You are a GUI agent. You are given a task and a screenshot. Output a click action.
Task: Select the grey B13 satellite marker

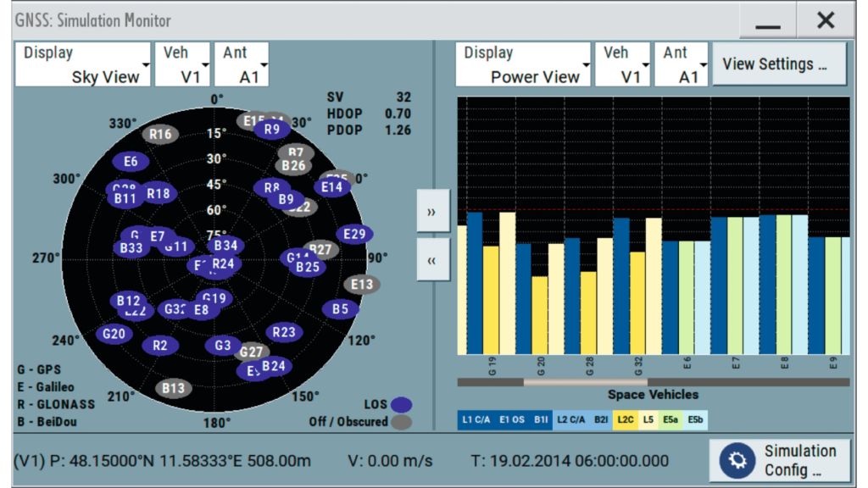click(173, 388)
